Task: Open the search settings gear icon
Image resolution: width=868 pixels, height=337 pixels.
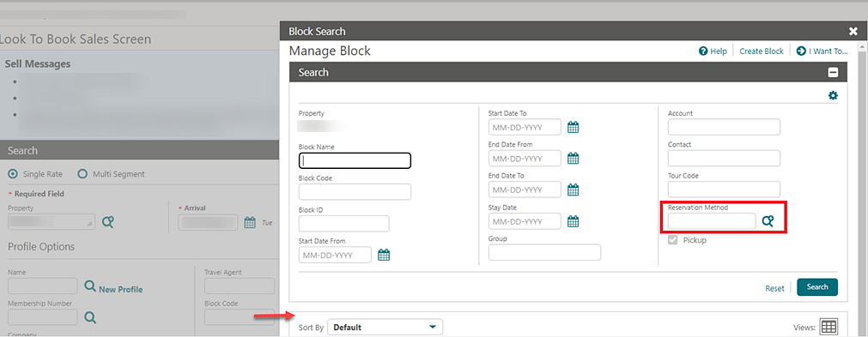Action: (833, 96)
